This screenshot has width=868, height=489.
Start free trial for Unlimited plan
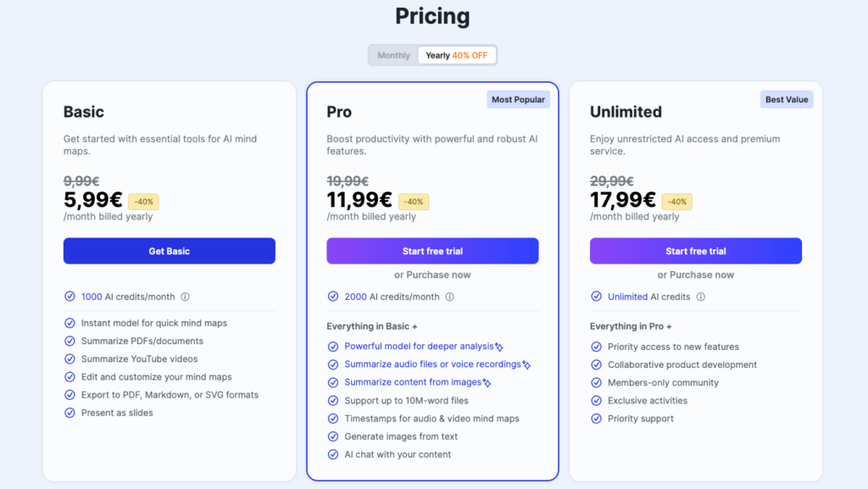click(696, 251)
